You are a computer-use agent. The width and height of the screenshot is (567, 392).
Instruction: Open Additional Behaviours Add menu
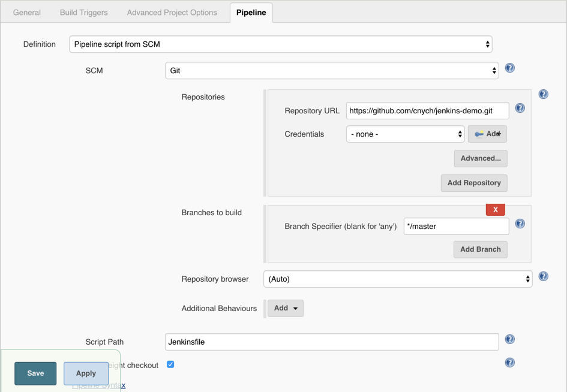coord(286,308)
